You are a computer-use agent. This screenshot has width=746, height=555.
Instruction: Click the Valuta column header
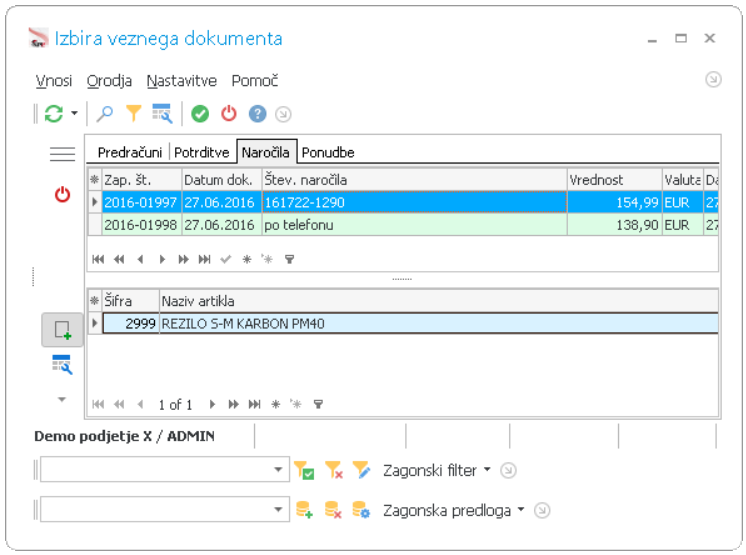pos(683,180)
